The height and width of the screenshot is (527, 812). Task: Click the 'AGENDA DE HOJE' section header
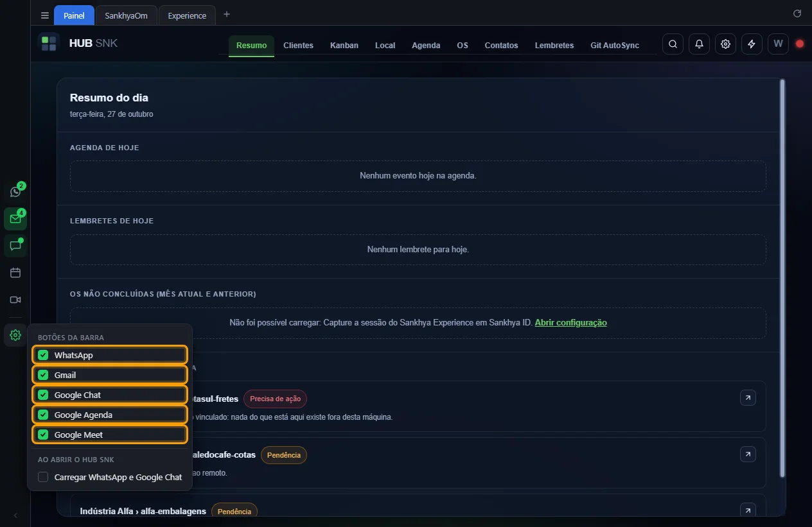pyautogui.click(x=105, y=148)
